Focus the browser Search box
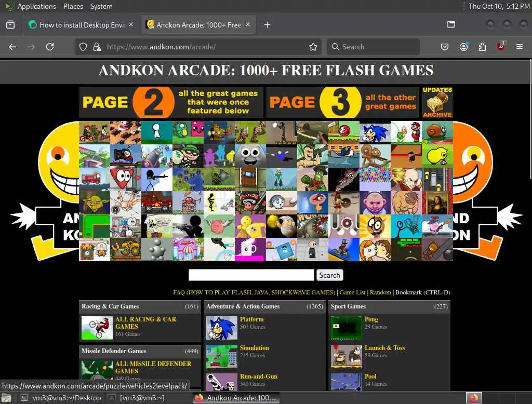532x404 pixels. [x=373, y=47]
